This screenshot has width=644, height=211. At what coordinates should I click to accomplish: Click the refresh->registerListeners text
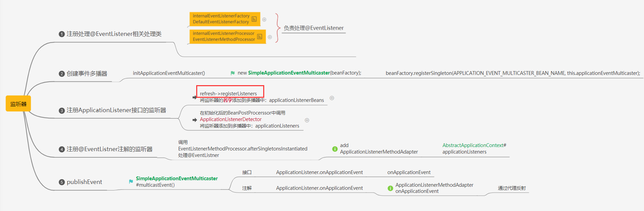pyautogui.click(x=228, y=94)
